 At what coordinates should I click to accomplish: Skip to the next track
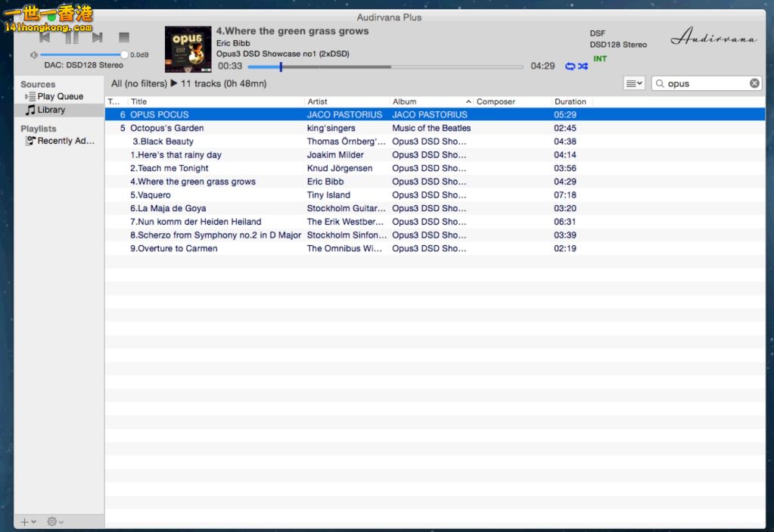97,37
